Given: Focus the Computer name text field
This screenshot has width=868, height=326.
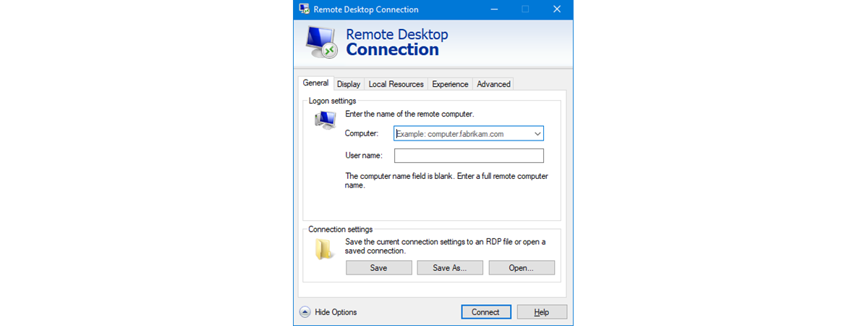Looking at the screenshot, I should [461, 134].
